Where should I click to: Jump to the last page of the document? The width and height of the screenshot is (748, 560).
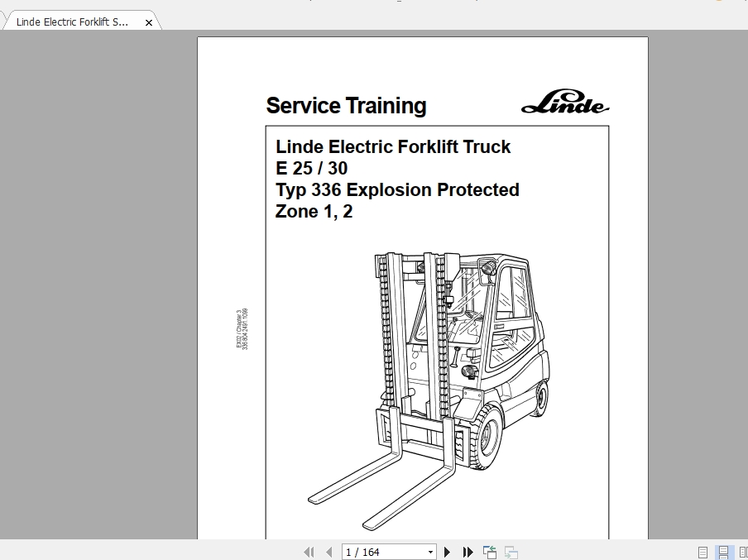(x=466, y=551)
